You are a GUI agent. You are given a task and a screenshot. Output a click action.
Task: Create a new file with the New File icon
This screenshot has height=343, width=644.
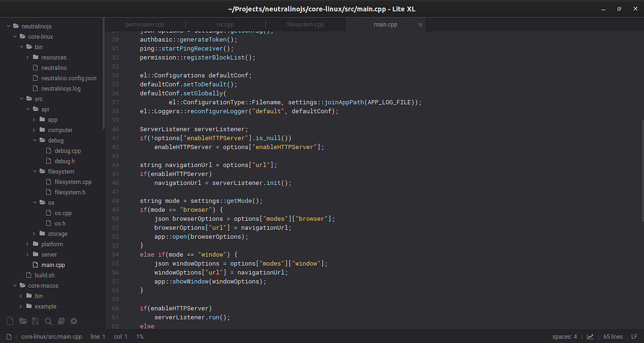[10, 320]
